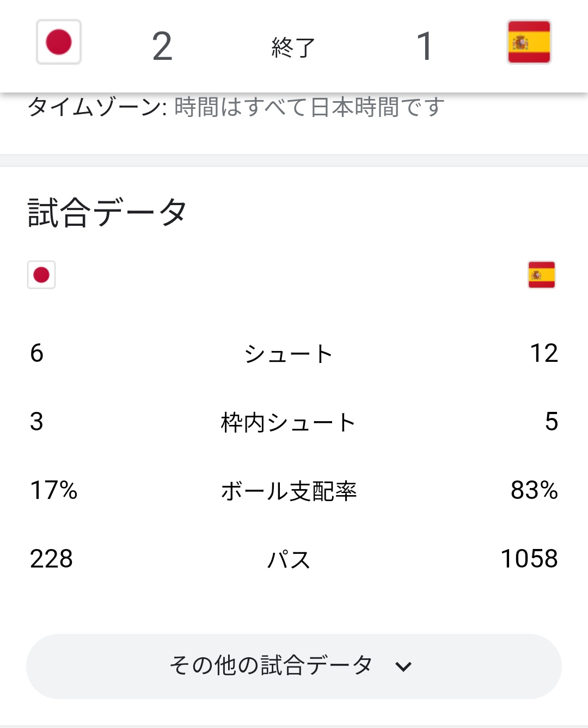Click small Japan flag under 試合データ
The height and width of the screenshot is (728, 588).
(41, 275)
